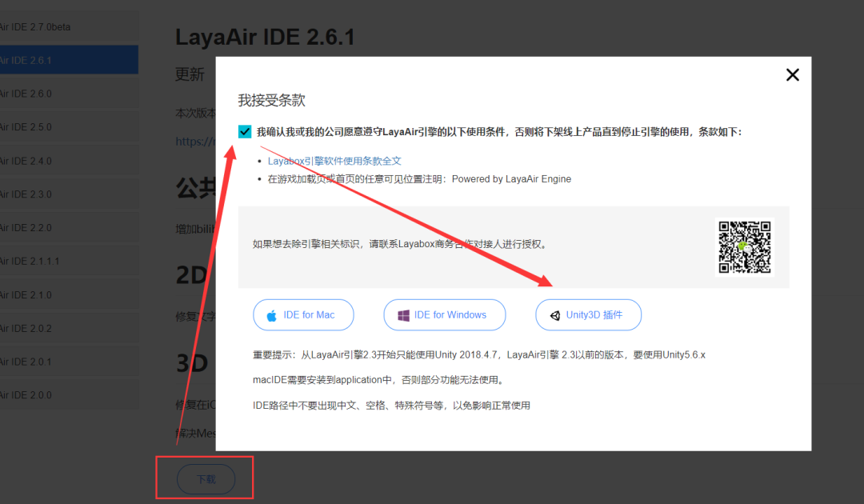Select Air IDE 2.7.0beta in the sidebar

pyautogui.click(x=69, y=27)
